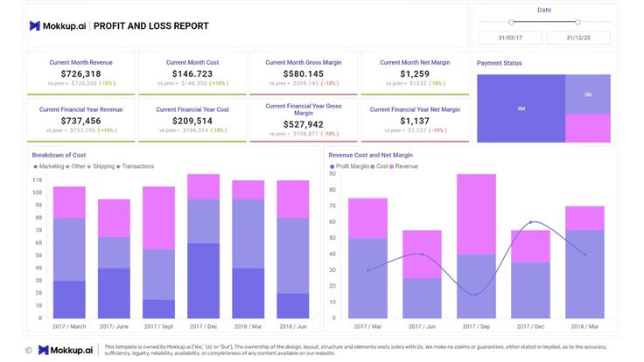Click the Mokkup.ai logo in footer
This screenshot has width=644, height=362.
(x=66, y=350)
